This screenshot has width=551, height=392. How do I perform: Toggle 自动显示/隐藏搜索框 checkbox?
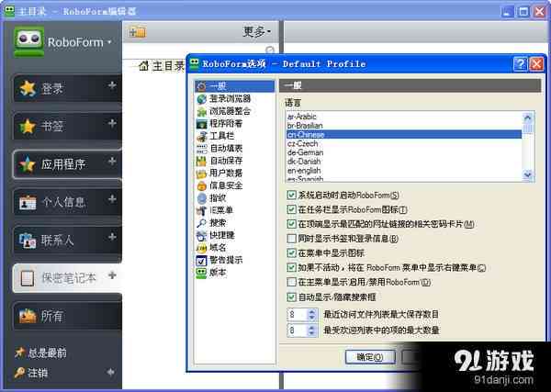coord(291,297)
